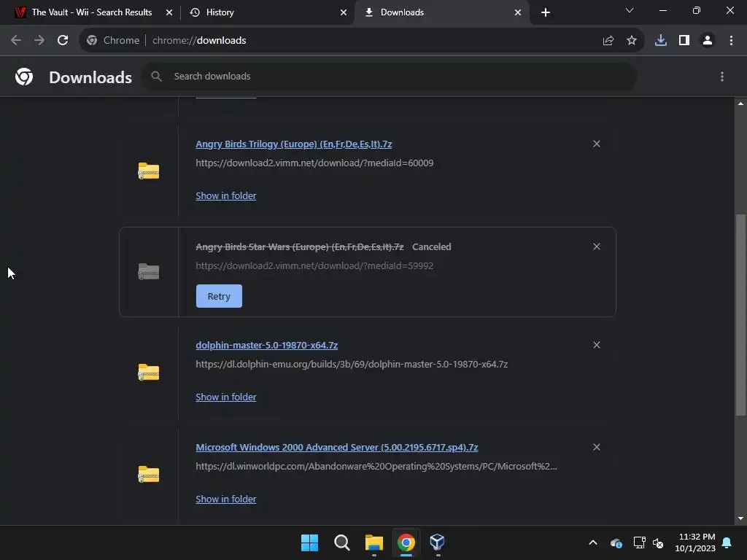747x560 pixels.
Task: Click the network display tray icon
Action: [639, 542]
